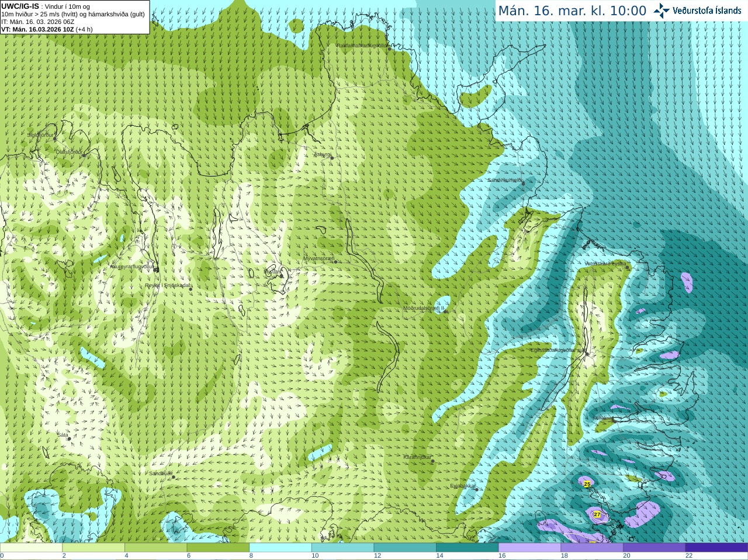Click the Reykir í Fnjóskadal station
Image resolution: width=748 pixels, height=560 pixels.
click(x=190, y=289)
